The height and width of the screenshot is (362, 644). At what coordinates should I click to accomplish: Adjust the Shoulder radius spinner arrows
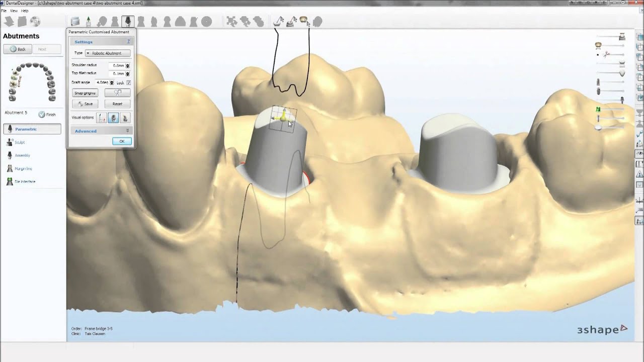[x=128, y=65]
